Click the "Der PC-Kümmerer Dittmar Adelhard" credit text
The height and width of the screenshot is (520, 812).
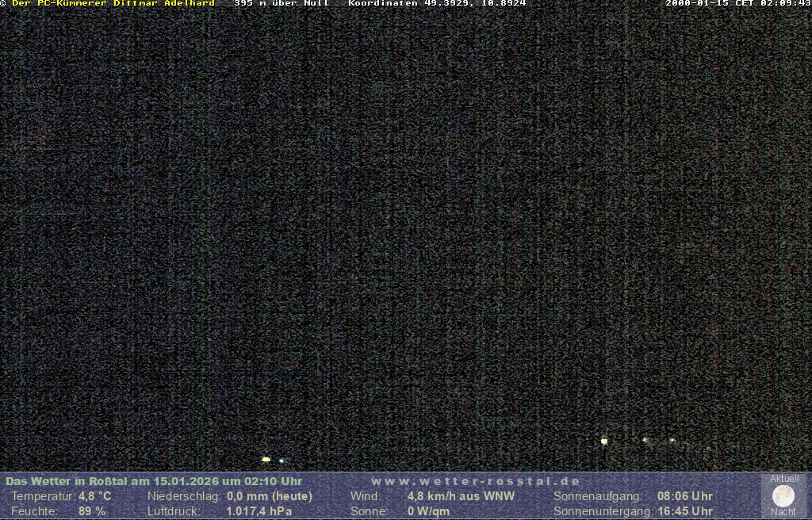[x=113, y=3]
